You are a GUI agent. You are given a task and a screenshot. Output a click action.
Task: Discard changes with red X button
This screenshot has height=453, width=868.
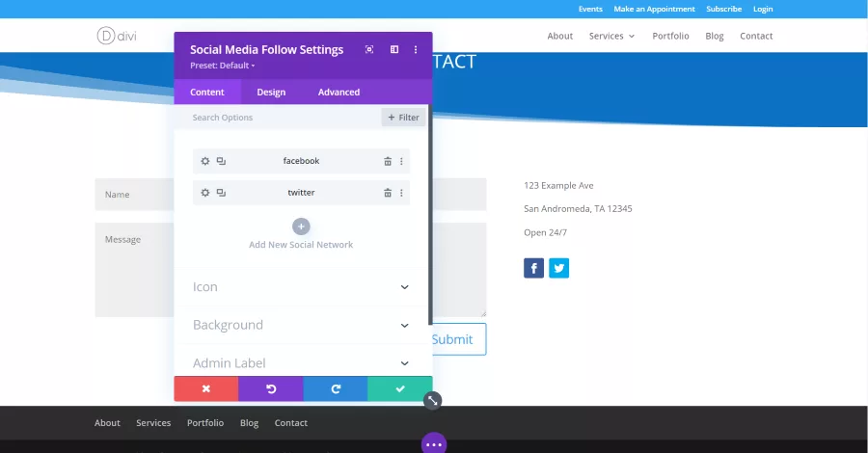point(206,388)
